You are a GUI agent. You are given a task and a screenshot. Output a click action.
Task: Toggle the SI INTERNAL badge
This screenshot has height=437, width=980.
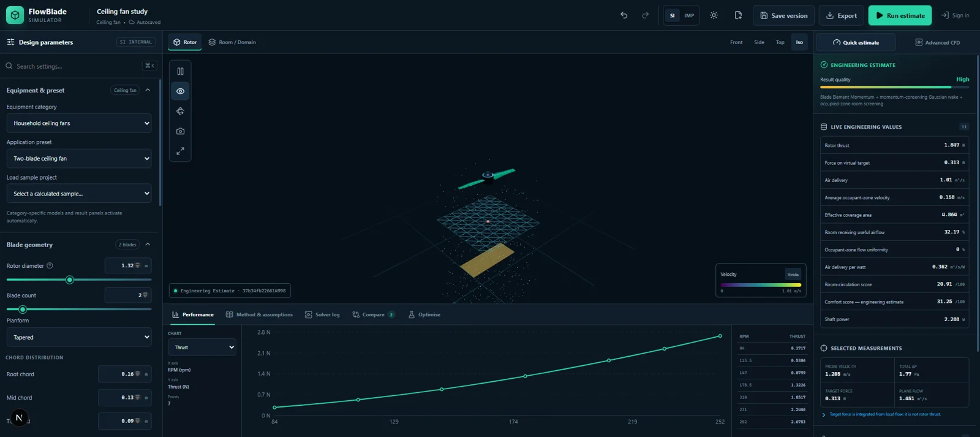[x=136, y=42]
